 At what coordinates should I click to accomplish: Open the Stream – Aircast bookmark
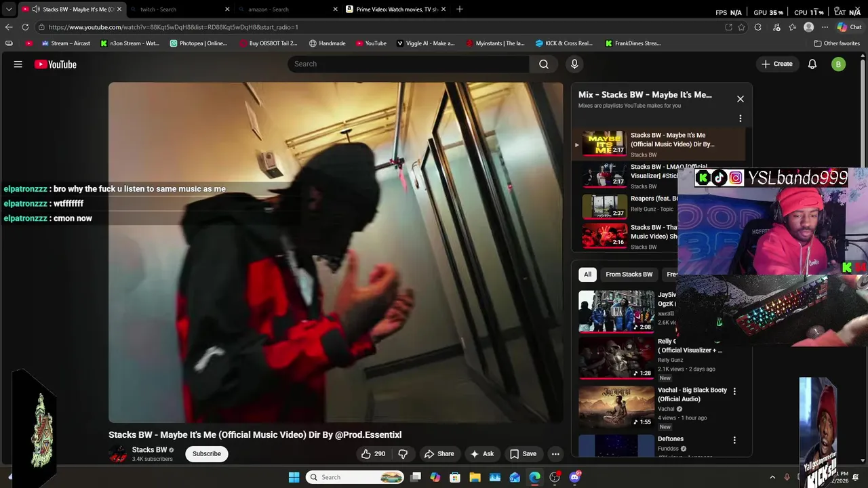point(66,43)
